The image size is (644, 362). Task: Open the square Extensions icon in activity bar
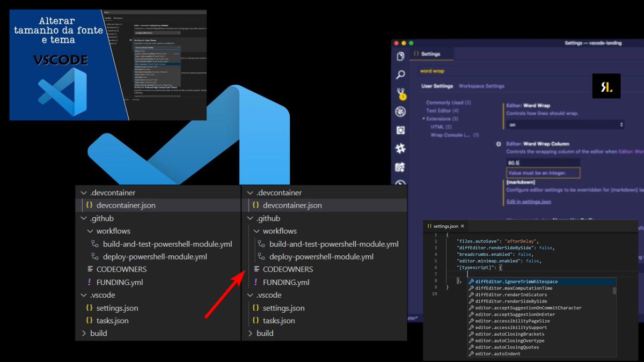(x=400, y=130)
